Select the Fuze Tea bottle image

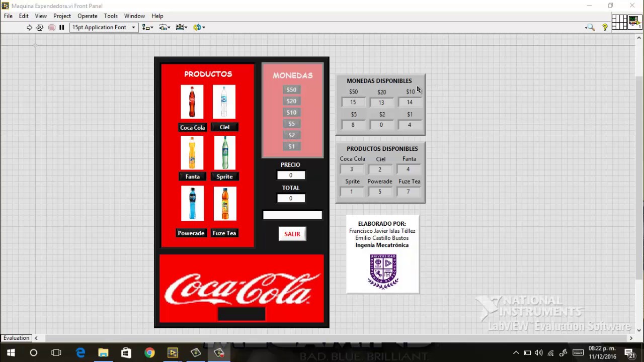[x=225, y=204]
